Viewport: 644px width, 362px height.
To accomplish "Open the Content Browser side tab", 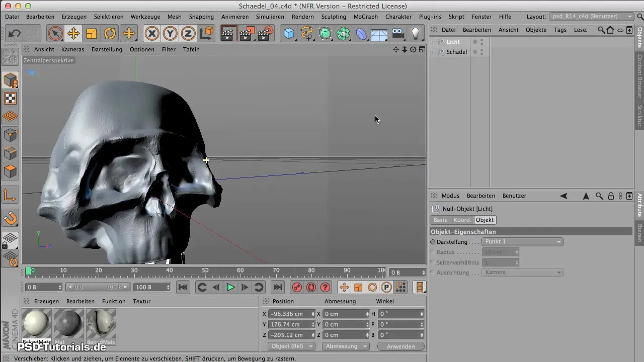I will 639,76.
